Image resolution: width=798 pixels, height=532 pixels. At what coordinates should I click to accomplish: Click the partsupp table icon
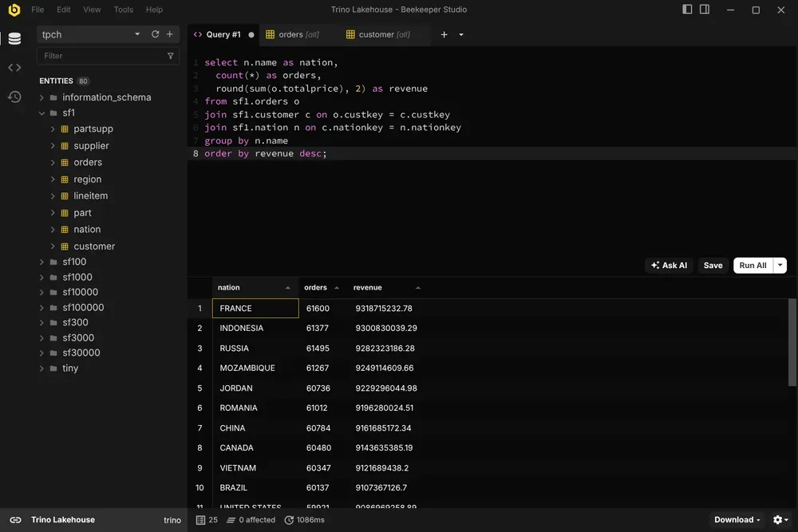[x=65, y=129]
